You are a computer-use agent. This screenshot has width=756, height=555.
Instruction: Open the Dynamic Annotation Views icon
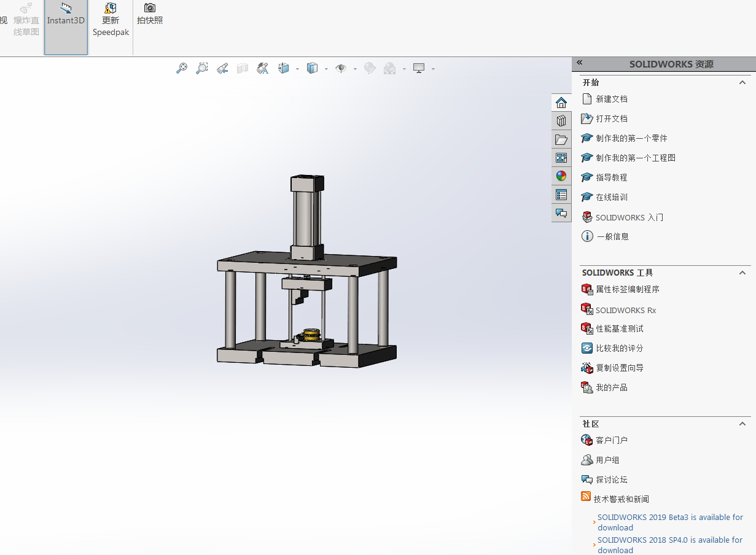(263, 69)
